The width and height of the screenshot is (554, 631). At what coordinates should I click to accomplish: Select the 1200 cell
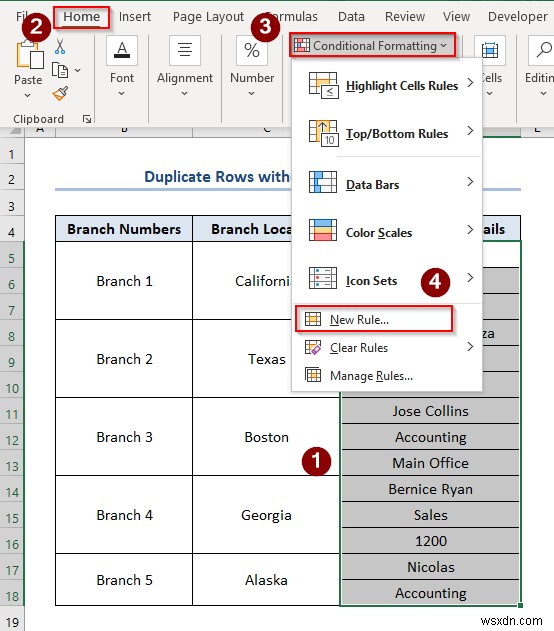(x=430, y=541)
